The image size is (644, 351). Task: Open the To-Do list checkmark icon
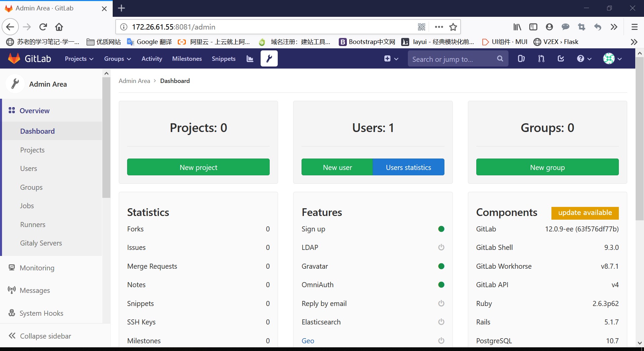pos(561,58)
